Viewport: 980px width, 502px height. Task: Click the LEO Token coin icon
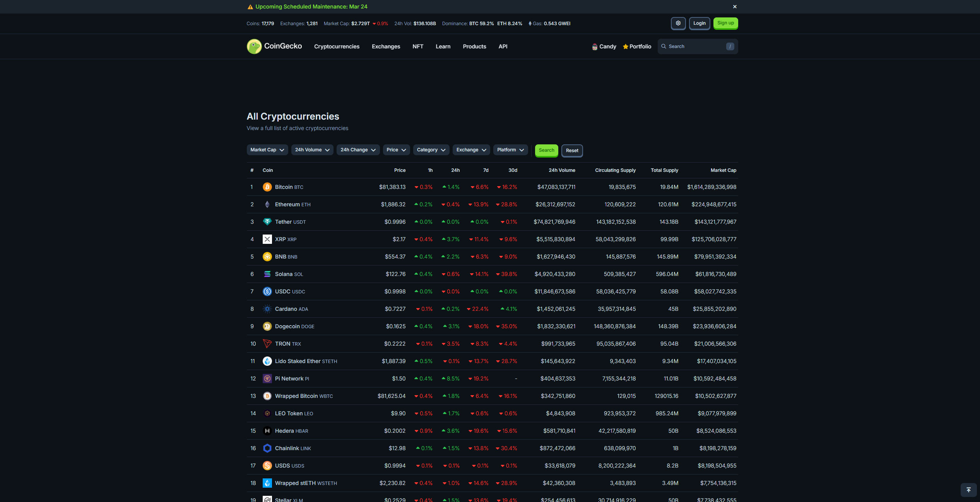click(x=267, y=413)
